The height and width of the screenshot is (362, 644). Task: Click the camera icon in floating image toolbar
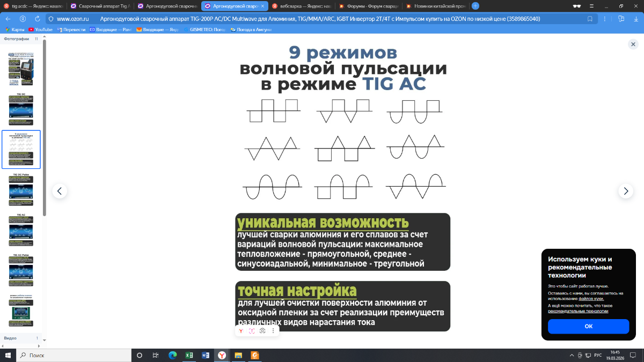(262, 331)
